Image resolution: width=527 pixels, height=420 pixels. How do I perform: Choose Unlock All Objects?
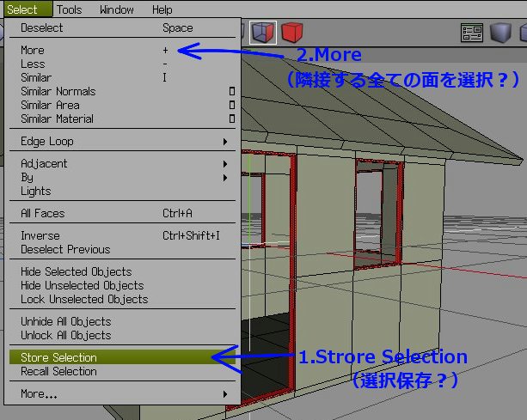(x=122, y=335)
